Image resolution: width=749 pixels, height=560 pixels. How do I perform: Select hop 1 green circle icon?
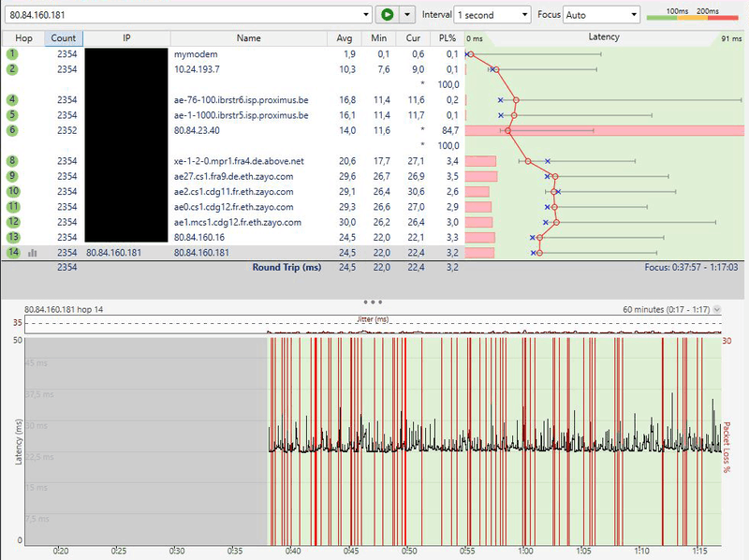pos(12,54)
